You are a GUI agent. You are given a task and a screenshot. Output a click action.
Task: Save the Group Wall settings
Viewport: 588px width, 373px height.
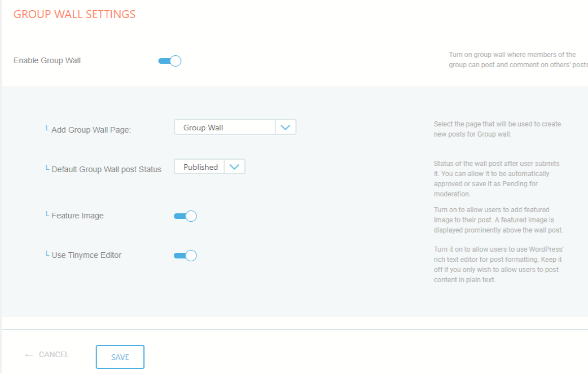pyautogui.click(x=120, y=357)
